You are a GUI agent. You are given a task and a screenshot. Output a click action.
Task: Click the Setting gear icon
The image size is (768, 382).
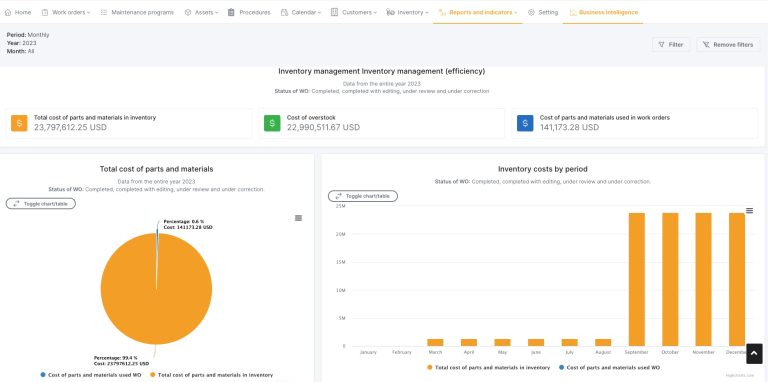click(531, 12)
